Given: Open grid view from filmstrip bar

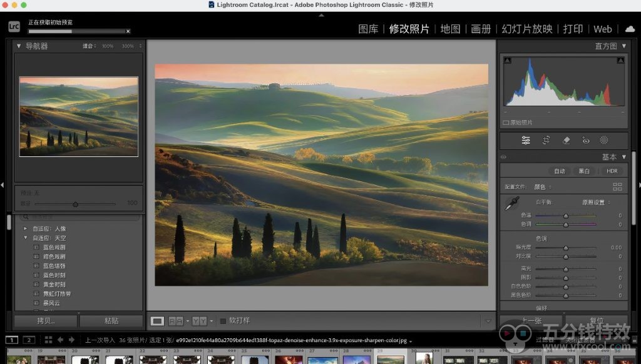Looking at the screenshot, I should coord(48,340).
